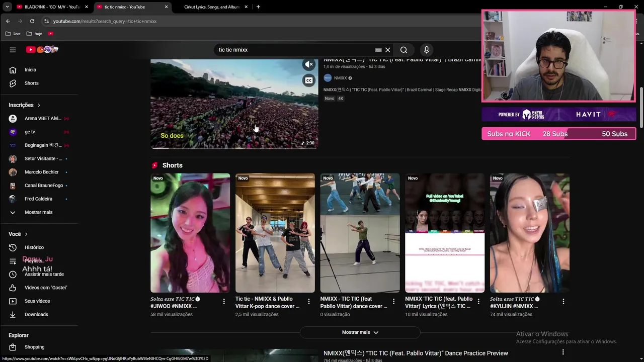644x362 pixels.
Task: Open options for TIC TIC dance cover short with 0 visualização
Action: [x=393, y=301]
